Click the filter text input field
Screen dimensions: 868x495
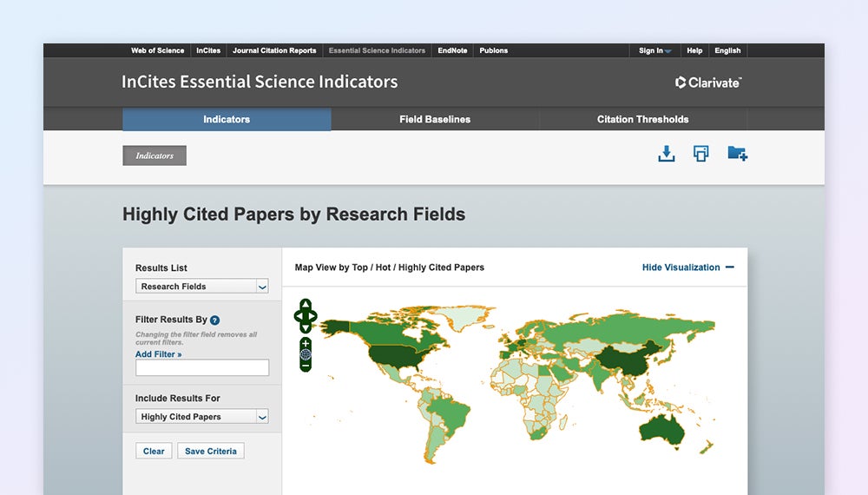click(202, 367)
